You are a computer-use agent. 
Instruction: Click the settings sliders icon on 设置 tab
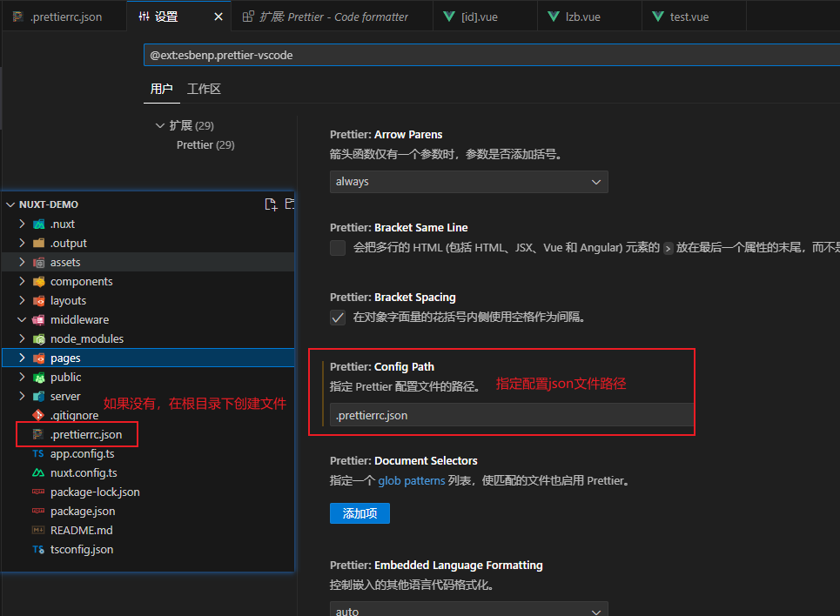(144, 17)
